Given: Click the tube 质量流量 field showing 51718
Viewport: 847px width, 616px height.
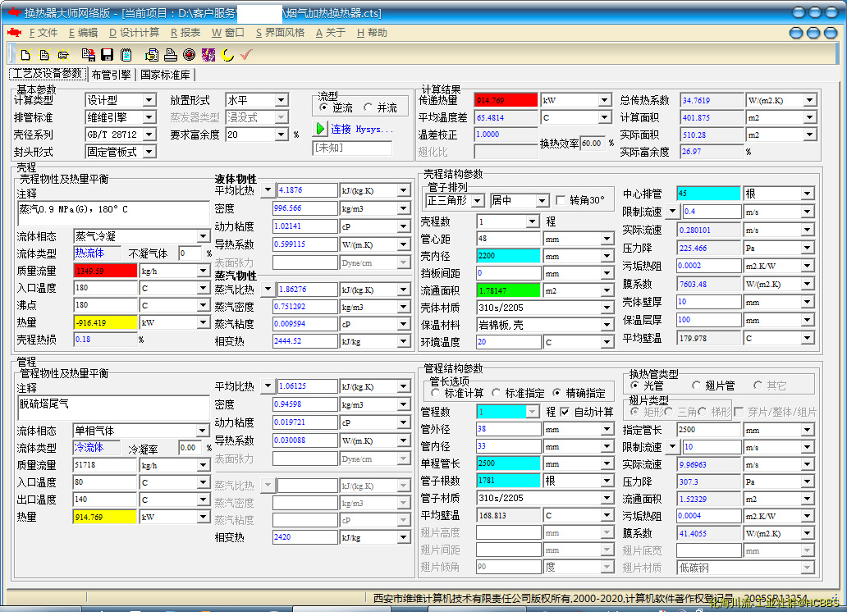Looking at the screenshot, I should point(105,465).
